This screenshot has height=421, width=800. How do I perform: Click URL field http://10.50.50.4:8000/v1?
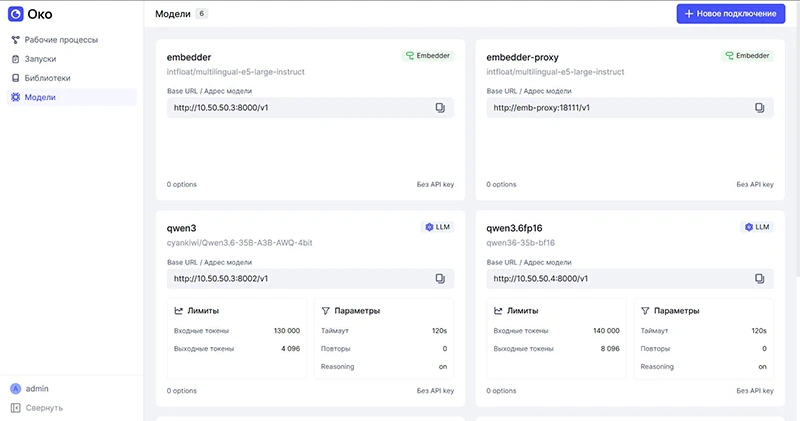pyautogui.click(x=630, y=279)
